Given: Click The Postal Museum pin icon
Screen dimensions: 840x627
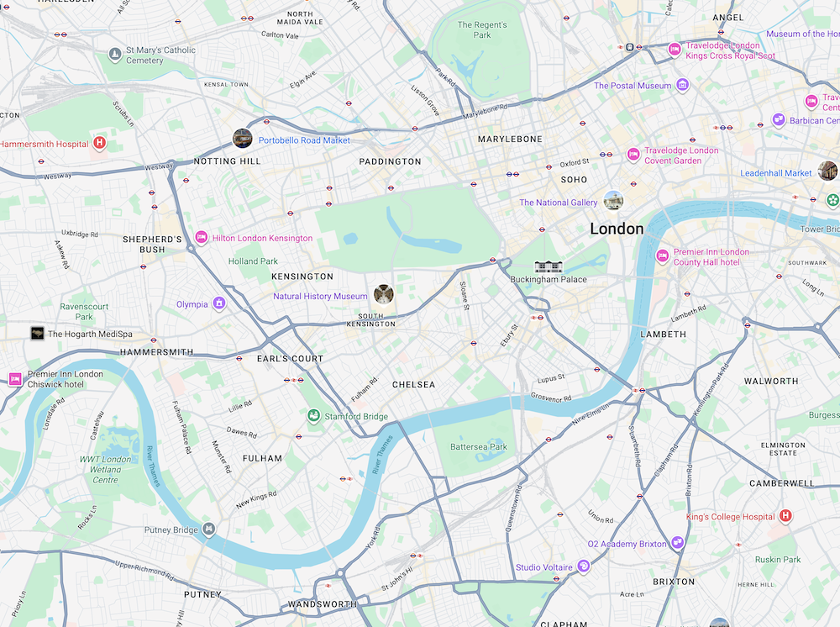Looking at the screenshot, I should [682, 85].
